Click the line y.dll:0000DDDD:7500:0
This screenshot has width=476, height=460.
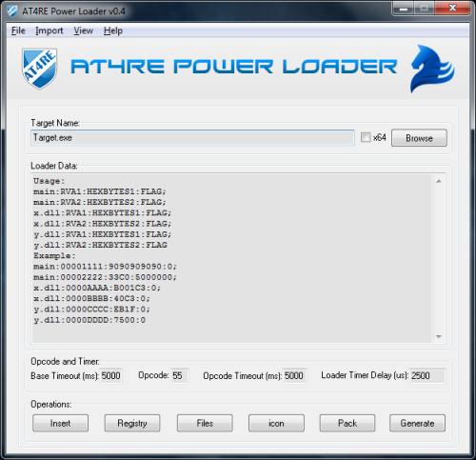point(89,320)
